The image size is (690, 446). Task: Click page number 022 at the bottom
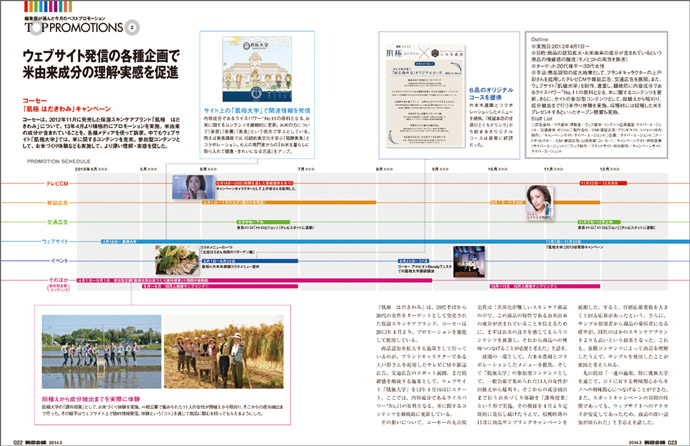click(18, 442)
